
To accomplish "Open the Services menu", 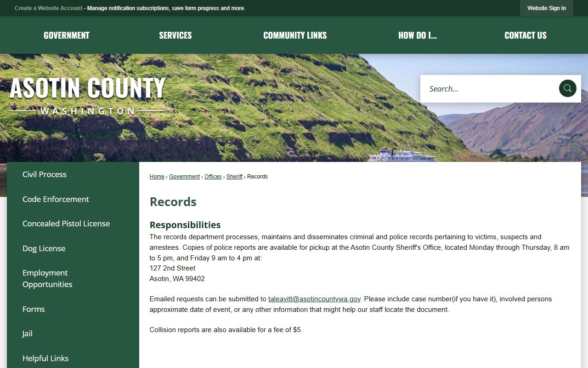I will 175,35.
